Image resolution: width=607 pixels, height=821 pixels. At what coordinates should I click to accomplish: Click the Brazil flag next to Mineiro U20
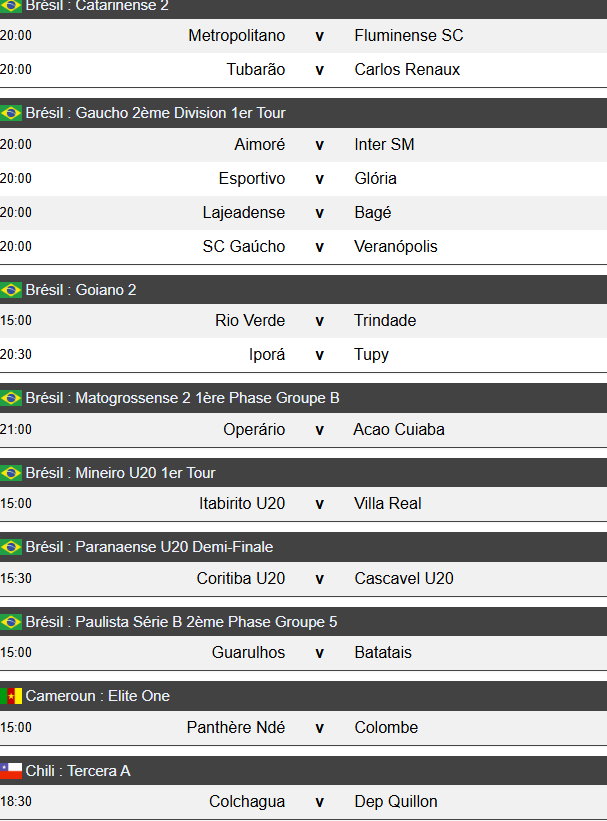coord(11,473)
